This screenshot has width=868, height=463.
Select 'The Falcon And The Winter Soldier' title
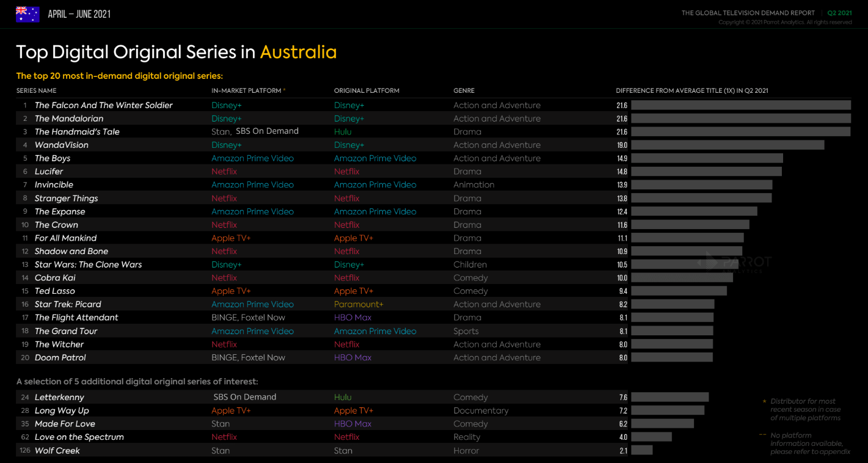(103, 105)
